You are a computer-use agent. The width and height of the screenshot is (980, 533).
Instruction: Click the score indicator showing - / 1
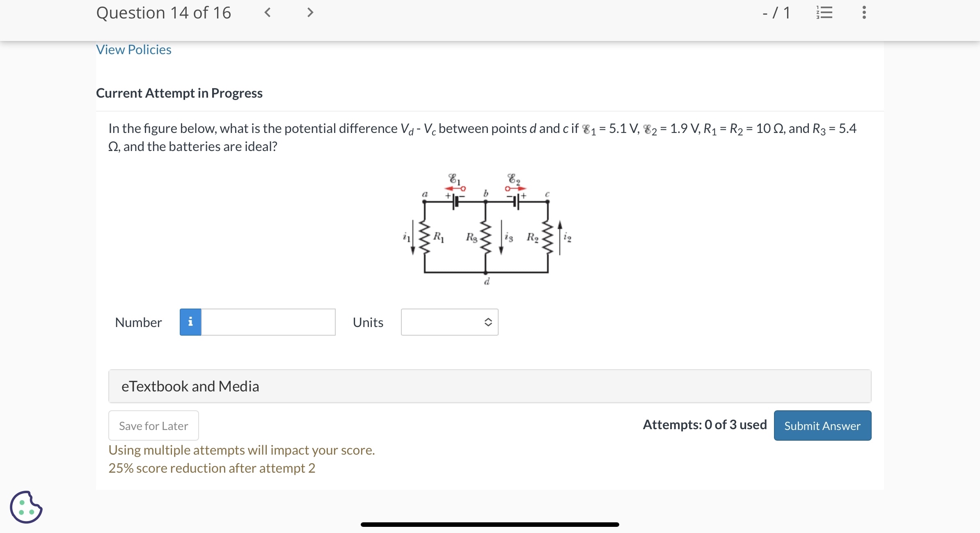click(776, 13)
